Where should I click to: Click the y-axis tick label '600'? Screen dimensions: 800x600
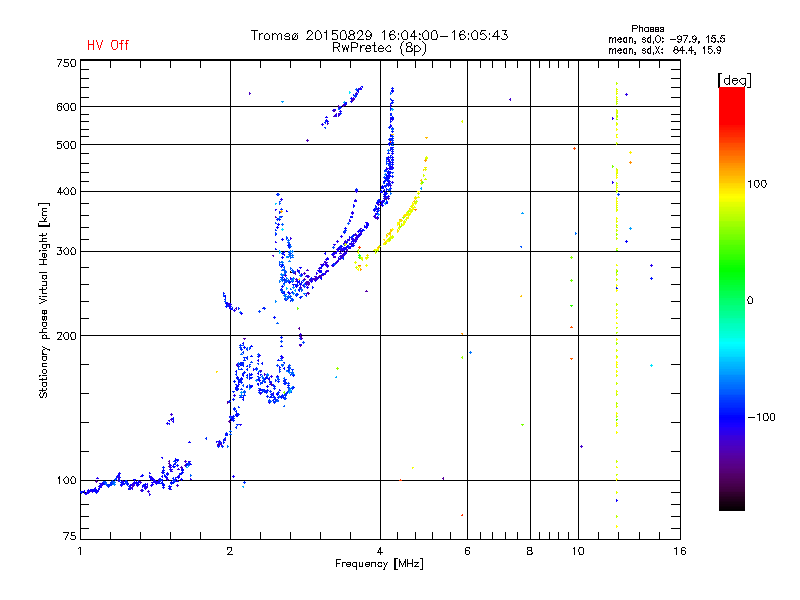(66, 107)
